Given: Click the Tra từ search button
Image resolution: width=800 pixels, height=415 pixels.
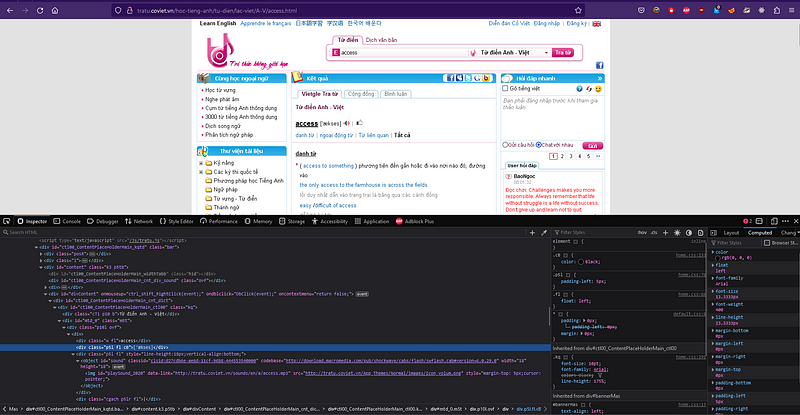Looking at the screenshot, I should tap(563, 53).
